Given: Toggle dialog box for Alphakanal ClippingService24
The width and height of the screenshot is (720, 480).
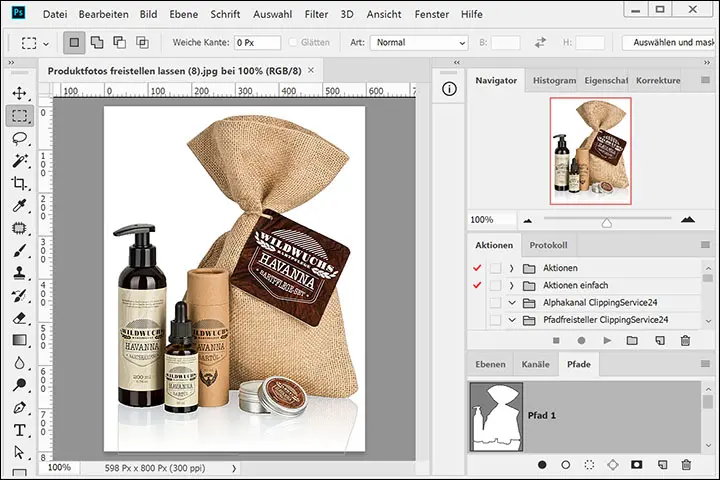Looking at the screenshot, I should [x=495, y=303].
